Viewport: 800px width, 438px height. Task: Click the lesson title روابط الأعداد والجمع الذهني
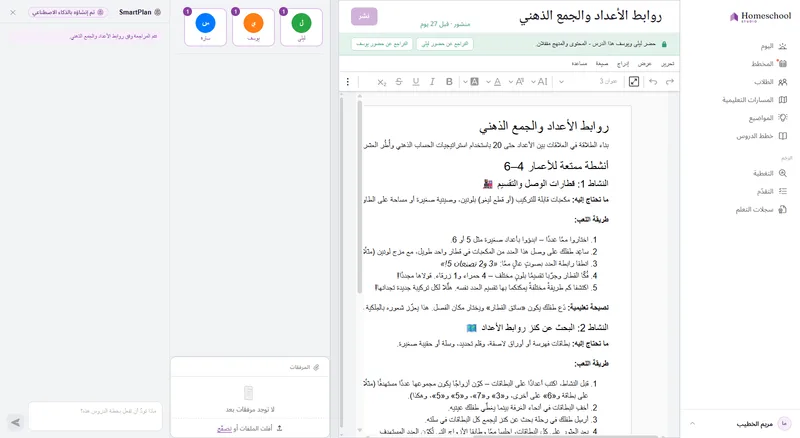[x=591, y=16]
